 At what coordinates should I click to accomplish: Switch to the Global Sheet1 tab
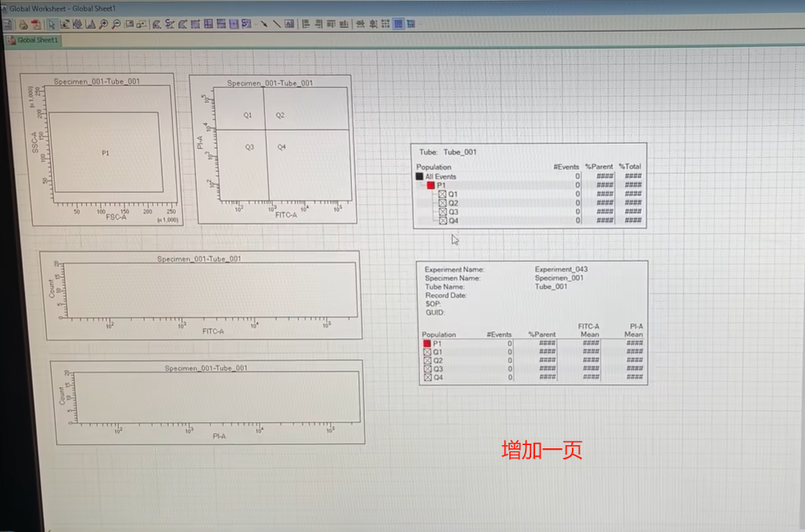coord(33,40)
